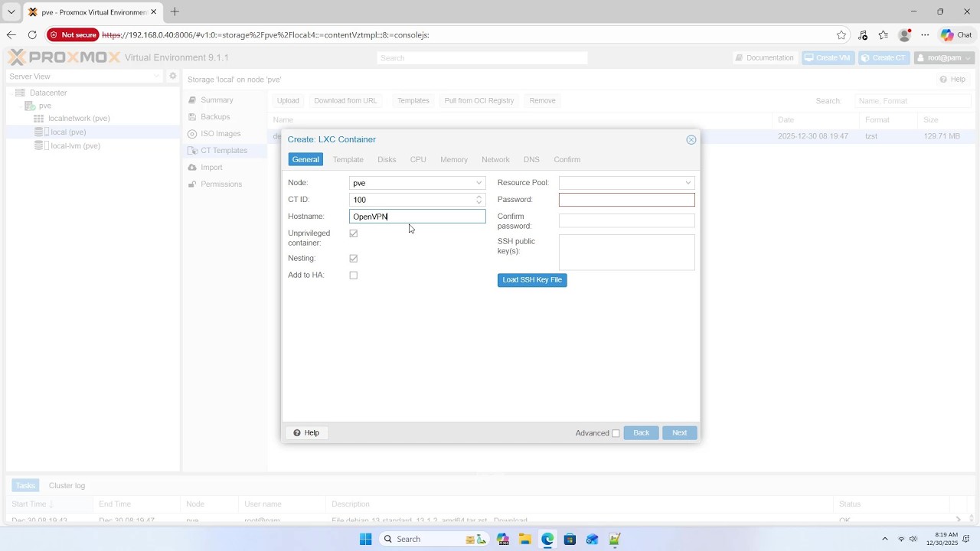The width and height of the screenshot is (980, 551).
Task: Select local (pve) storage in the tree
Action: [68, 132]
